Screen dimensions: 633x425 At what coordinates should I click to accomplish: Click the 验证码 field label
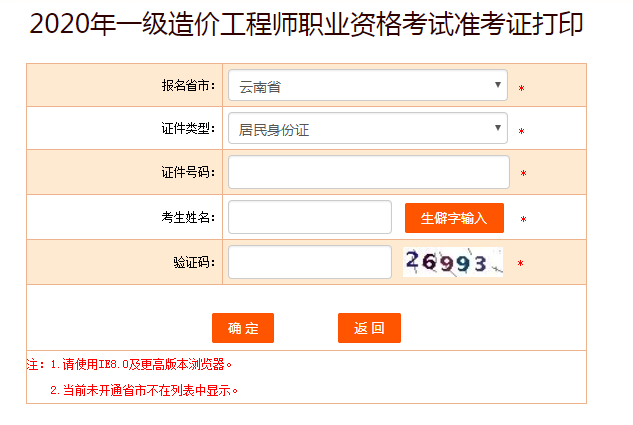coord(193,263)
